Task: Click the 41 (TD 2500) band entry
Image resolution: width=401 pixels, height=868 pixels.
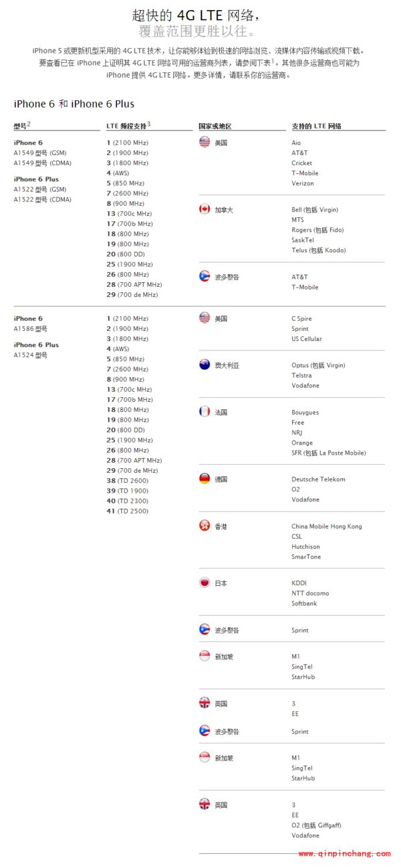Action: (x=127, y=511)
